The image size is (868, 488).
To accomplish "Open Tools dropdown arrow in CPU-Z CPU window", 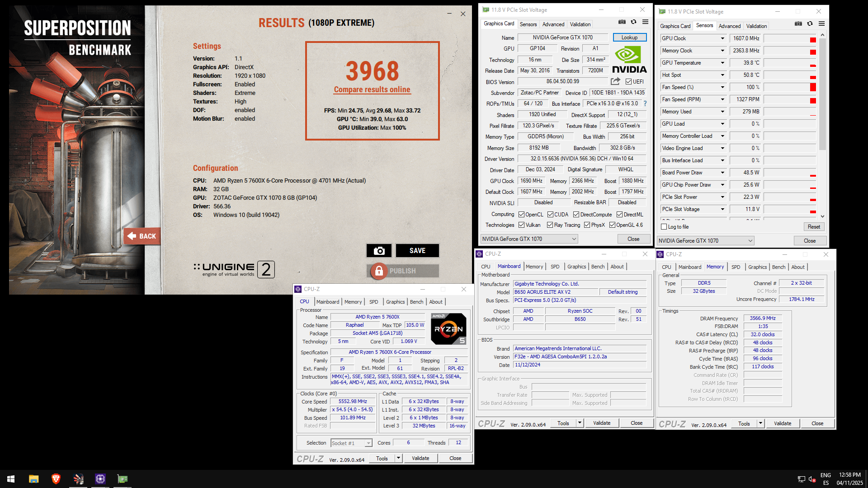I will click(398, 458).
